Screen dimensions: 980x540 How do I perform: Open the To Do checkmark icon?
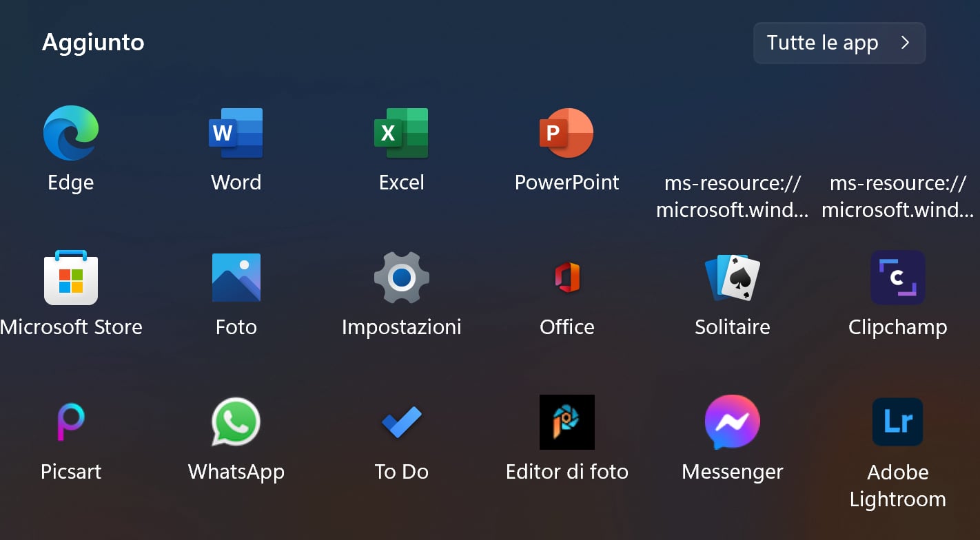[402, 422]
